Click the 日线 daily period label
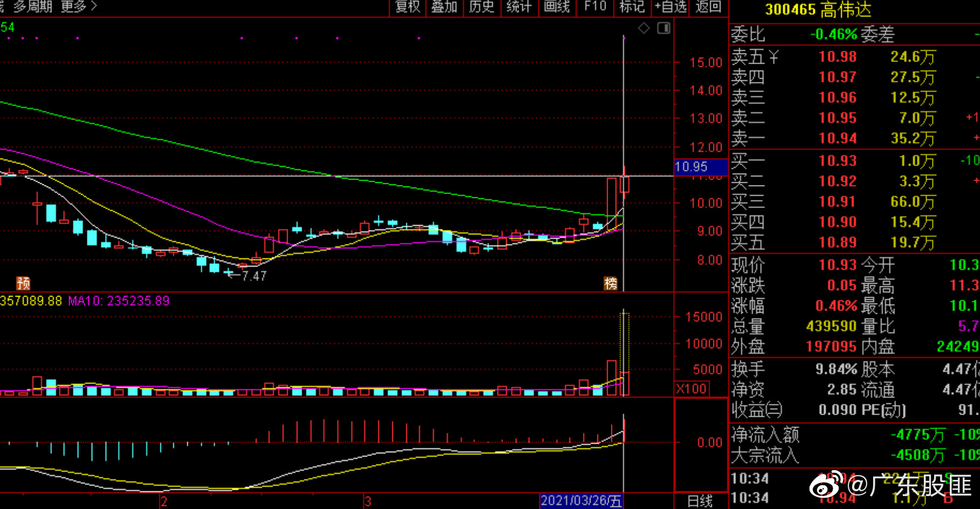The width and height of the screenshot is (980, 509). (700, 501)
